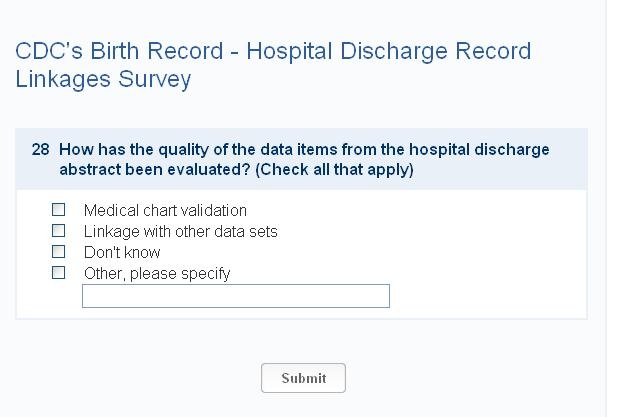Check the Medical chart validation checkbox
Viewport: 640px width, 417px height.
pos(59,210)
